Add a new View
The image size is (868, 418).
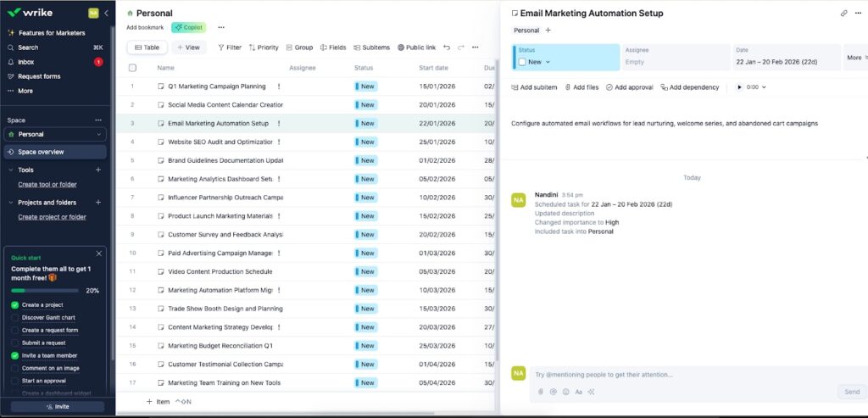coord(189,47)
